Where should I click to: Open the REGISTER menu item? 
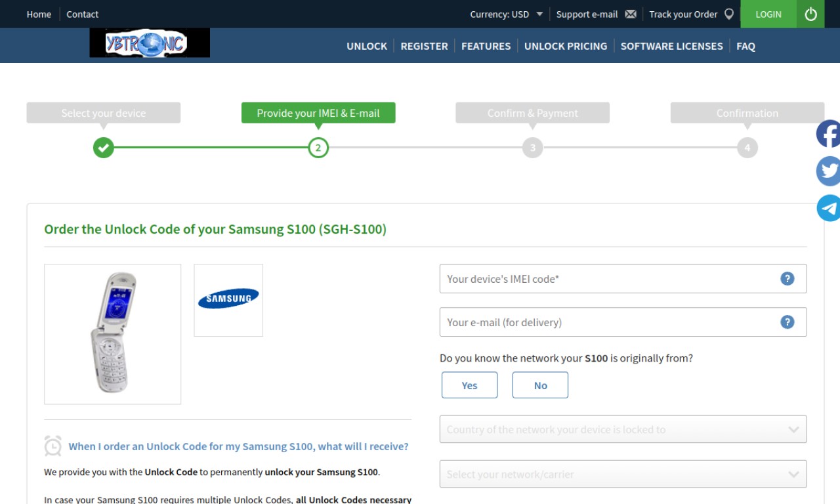424,46
